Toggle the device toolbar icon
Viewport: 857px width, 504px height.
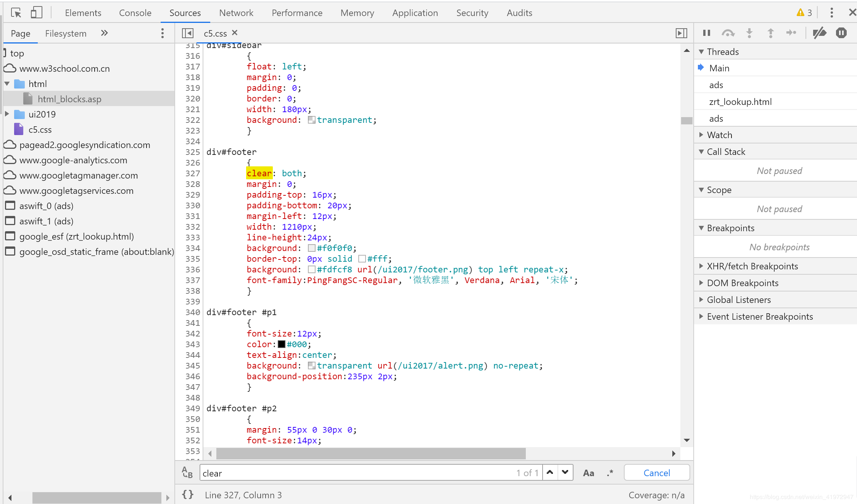point(36,13)
